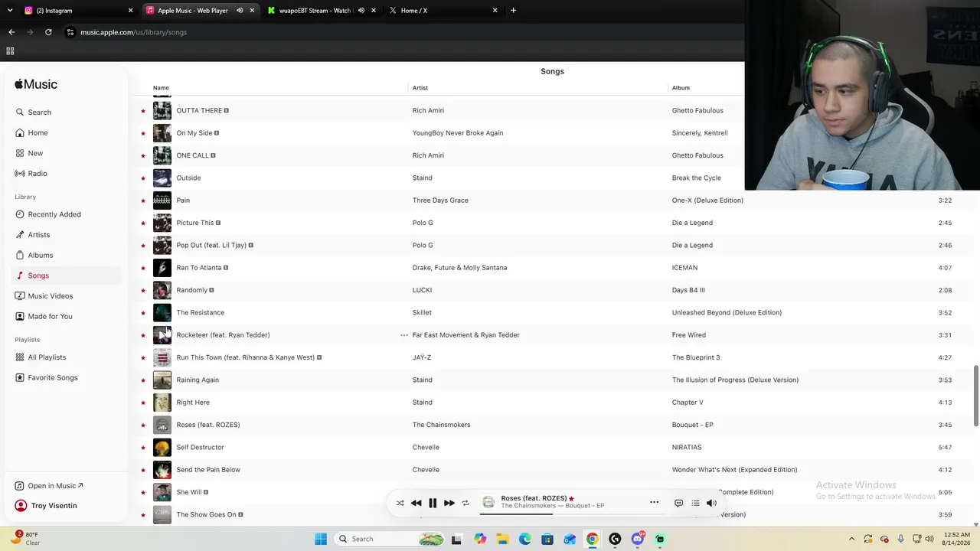Open the player's more options ellipsis
The image size is (980, 551).
654,502
